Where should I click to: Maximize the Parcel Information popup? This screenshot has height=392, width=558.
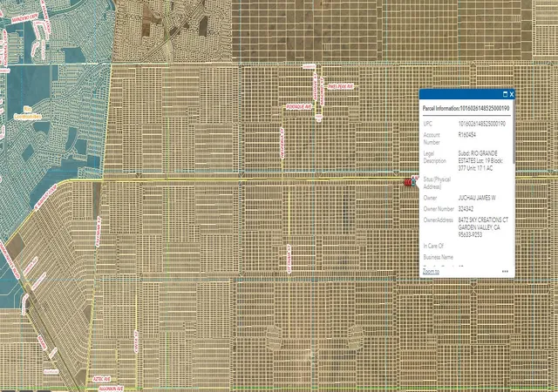coord(505,94)
